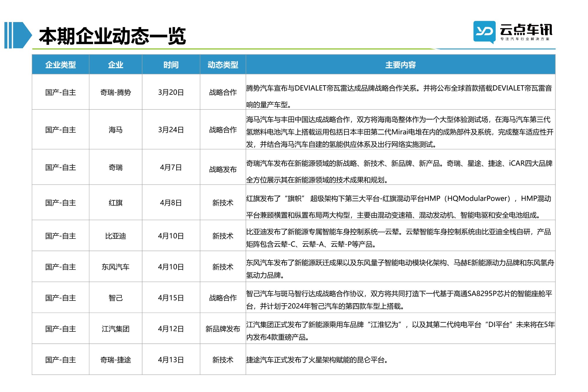This screenshot has width=588, height=392.
Task: Click the 海马汽车与丰田中国 content text
Action: (400, 132)
